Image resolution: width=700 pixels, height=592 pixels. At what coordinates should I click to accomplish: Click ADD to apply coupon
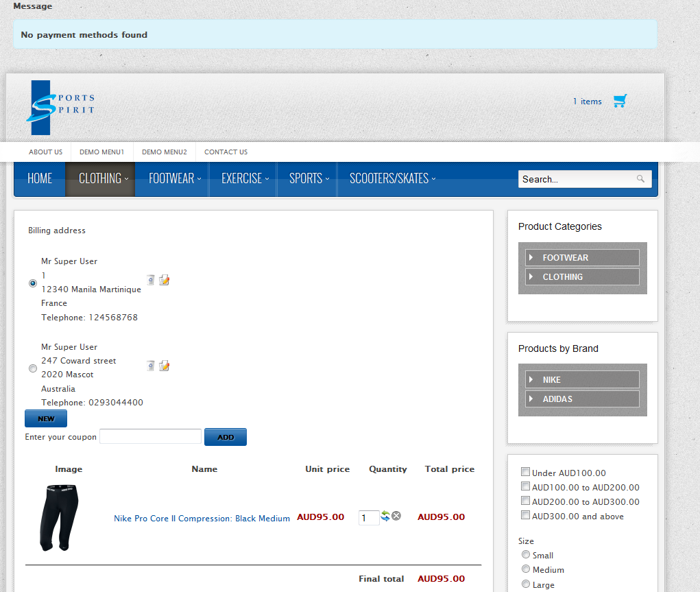(x=226, y=437)
